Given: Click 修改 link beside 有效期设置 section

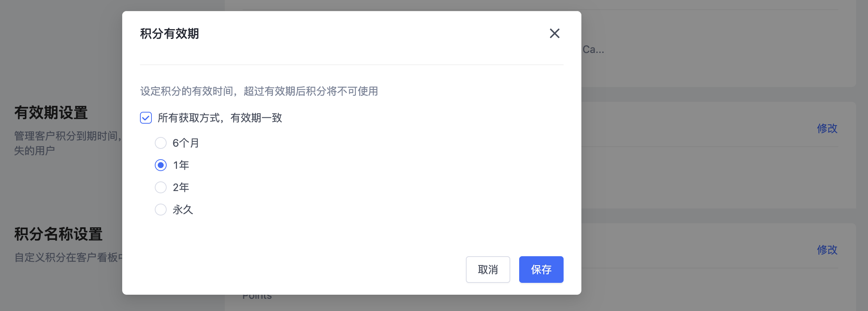Looking at the screenshot, I should pyautogui.click(x=827, y=128).
